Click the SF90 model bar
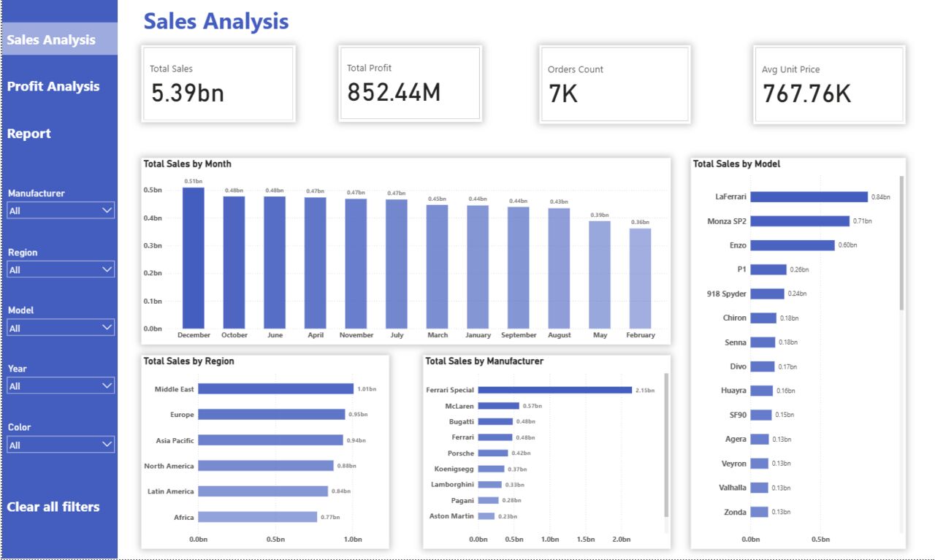Image resolution: width=935 pixels, height=560 pixels. (761, 415)
